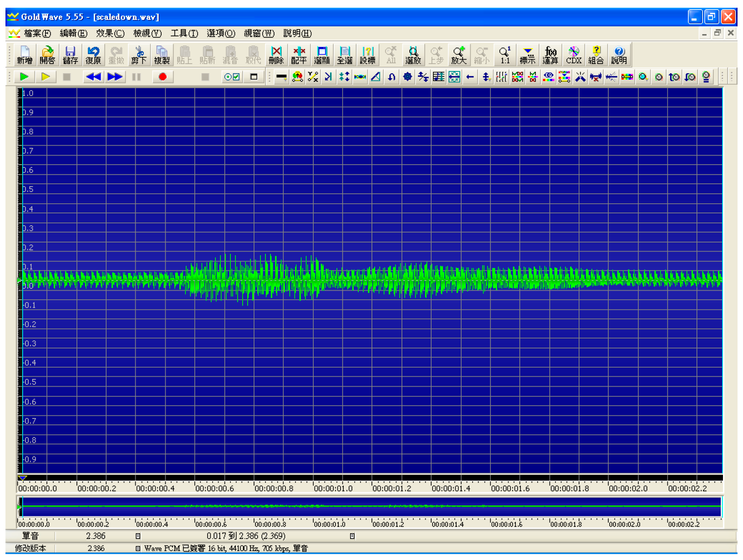Open the CDX audio CD tool

[573, 55]
